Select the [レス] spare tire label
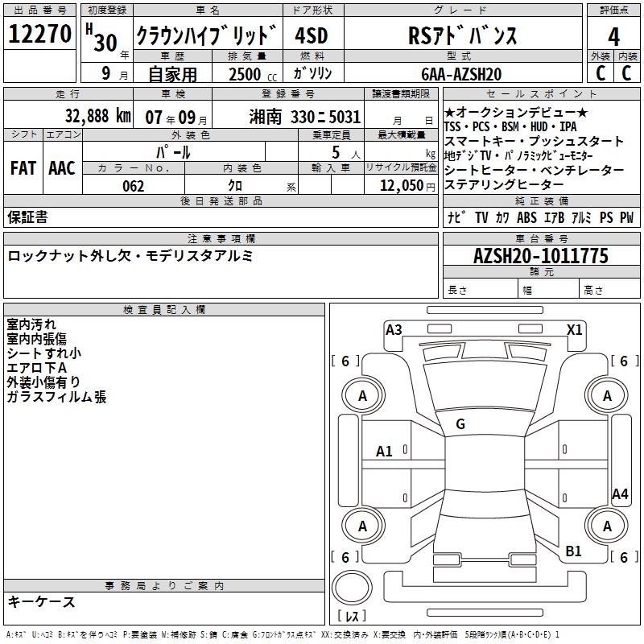Image resolution: width=644 pixels, height=644 pixels. click(352, 616)
